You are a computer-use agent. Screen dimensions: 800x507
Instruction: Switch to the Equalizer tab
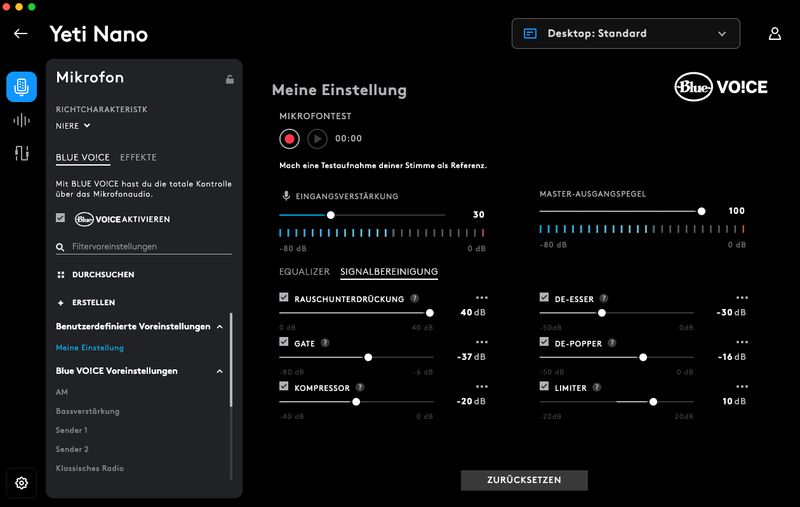click(304, 272)
